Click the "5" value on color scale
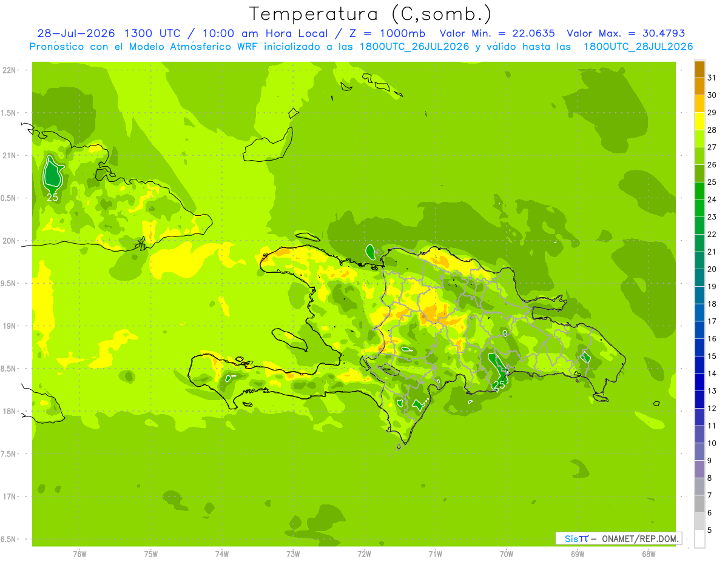Image resolution: width=728 pixels, height=562 pixels. 710,530
